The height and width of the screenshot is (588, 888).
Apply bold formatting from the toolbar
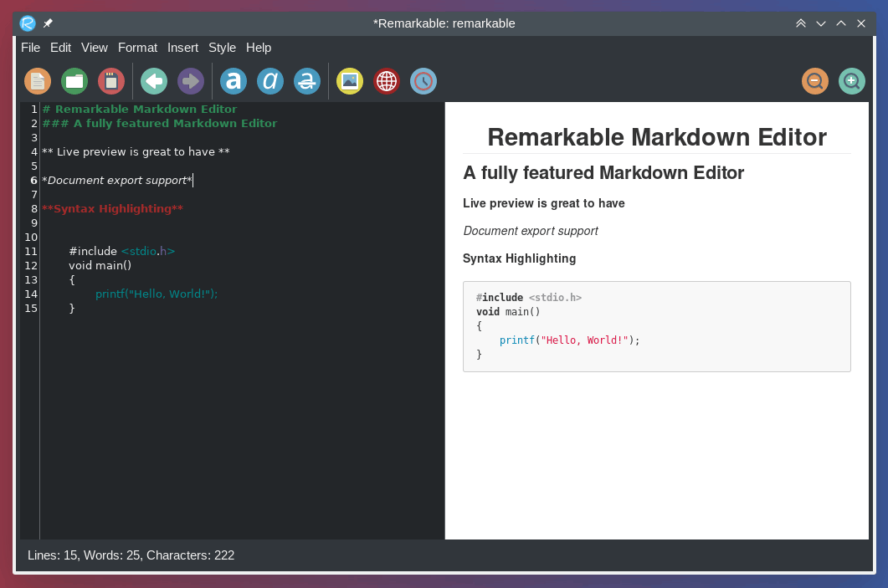click(x=234, y=81)
